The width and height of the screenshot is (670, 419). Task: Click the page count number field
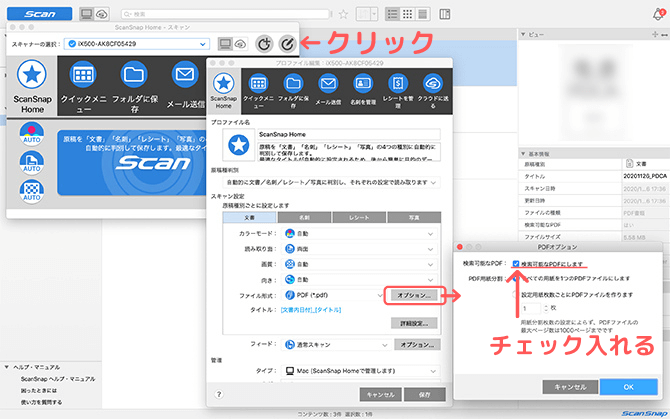[x=531, y=308]
